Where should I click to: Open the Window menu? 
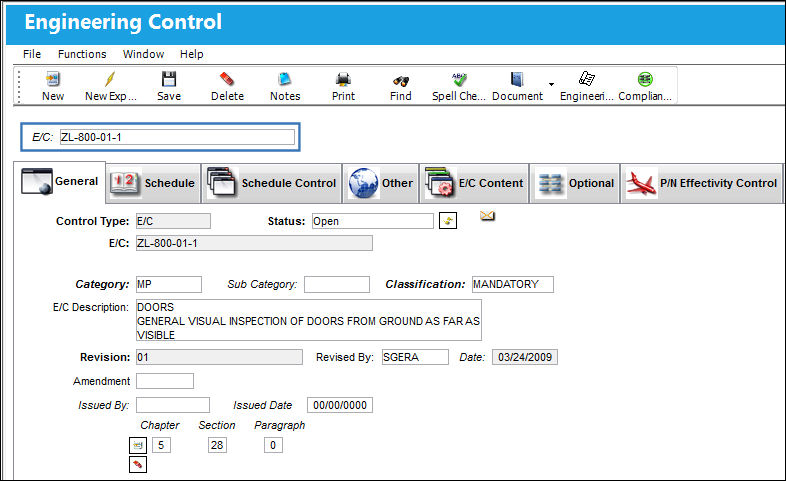pyautogui.click(x=143, y=54)
